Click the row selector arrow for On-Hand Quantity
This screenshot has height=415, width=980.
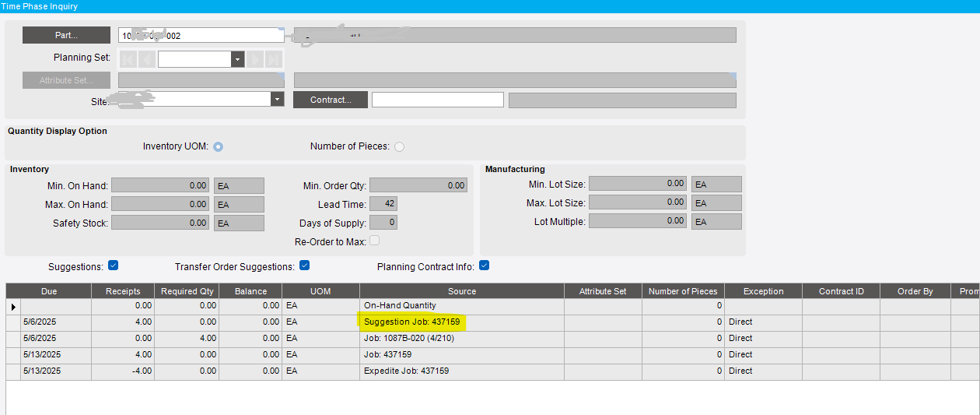pos(12,306)
